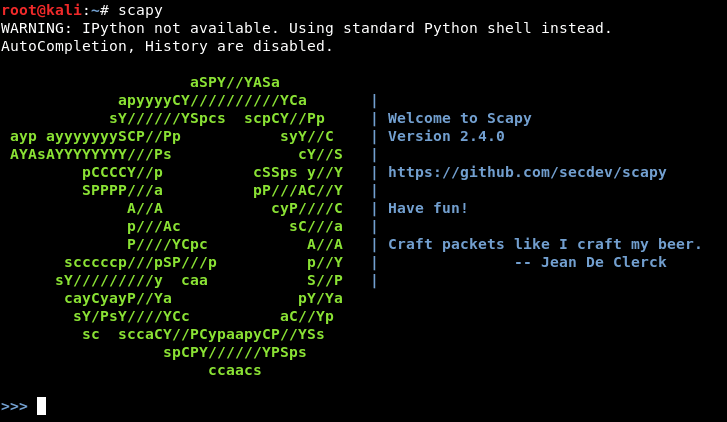Click the ccaacs bottom line of logo

[x=235, y=370]
